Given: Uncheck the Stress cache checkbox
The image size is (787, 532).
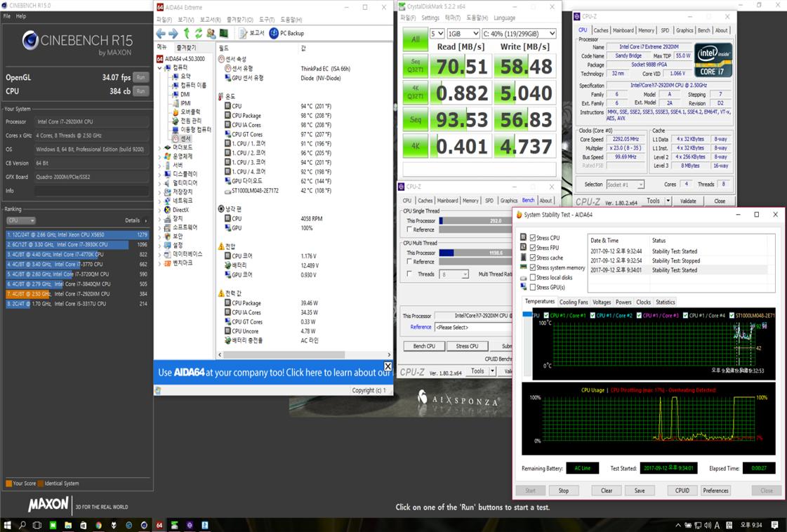Looking at the screenshot, I should coord(533,258).
